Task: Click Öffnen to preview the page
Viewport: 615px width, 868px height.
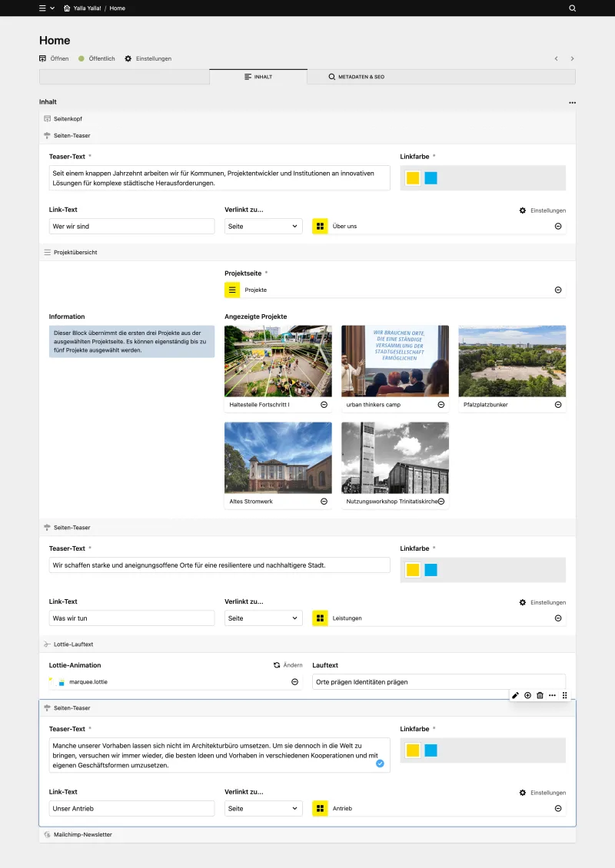Action: (55, 58)
